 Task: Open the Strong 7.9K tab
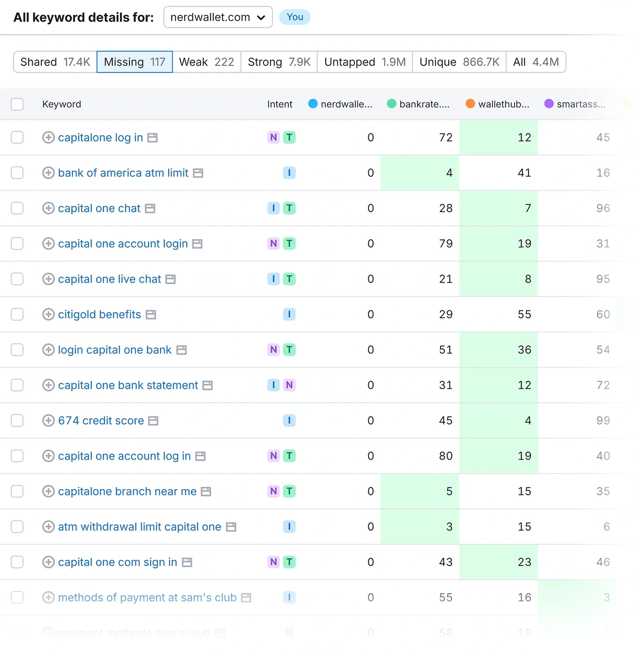tap(279, 62)
